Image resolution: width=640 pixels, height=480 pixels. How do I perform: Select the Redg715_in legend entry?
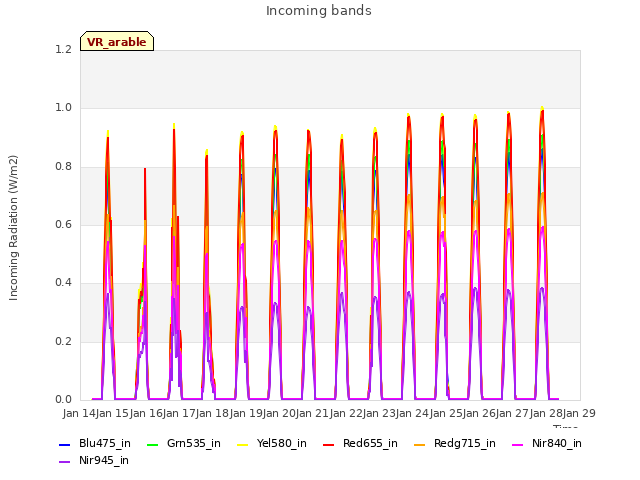455,443
